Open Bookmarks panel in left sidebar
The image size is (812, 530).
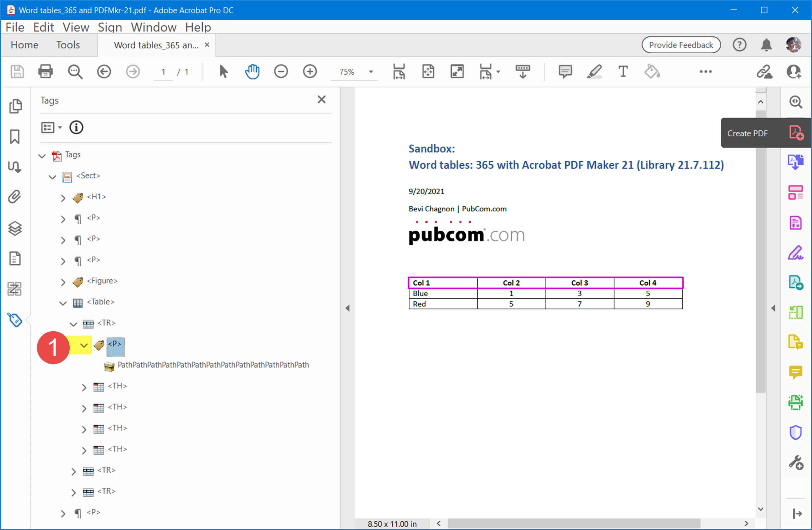(15, 136)
